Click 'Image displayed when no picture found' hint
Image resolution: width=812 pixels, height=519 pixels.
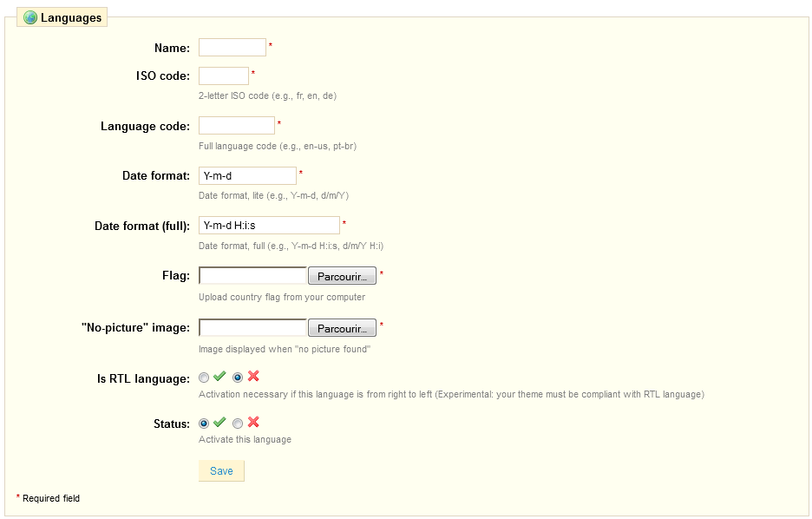point(285,349)
